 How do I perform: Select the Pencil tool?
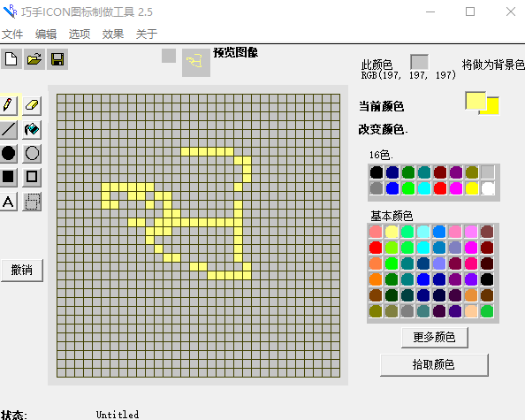point(8,105)
